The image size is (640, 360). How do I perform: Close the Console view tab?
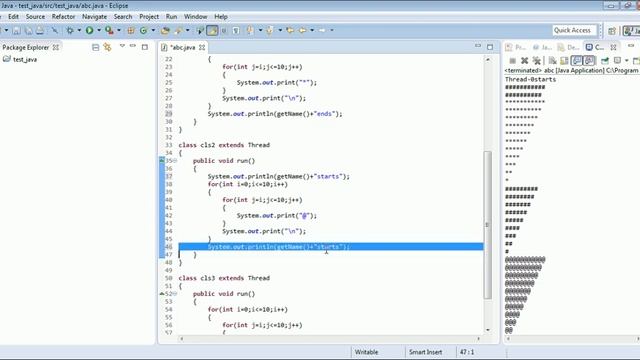(613, 47)
